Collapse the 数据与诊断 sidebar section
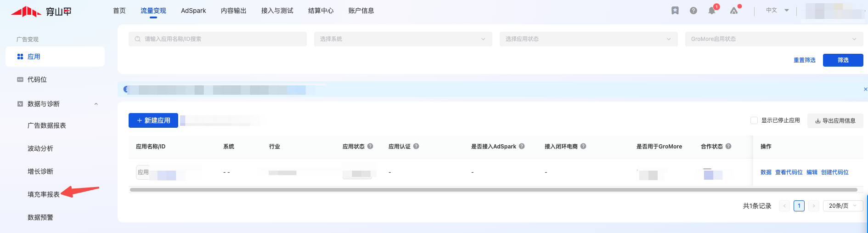Image resolution: width=868 pixels, height=233 pixels. [x=96, y=104]
